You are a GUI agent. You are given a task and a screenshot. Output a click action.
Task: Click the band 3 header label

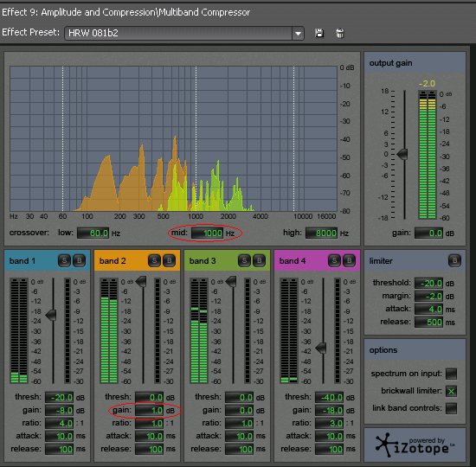(203, 261)
